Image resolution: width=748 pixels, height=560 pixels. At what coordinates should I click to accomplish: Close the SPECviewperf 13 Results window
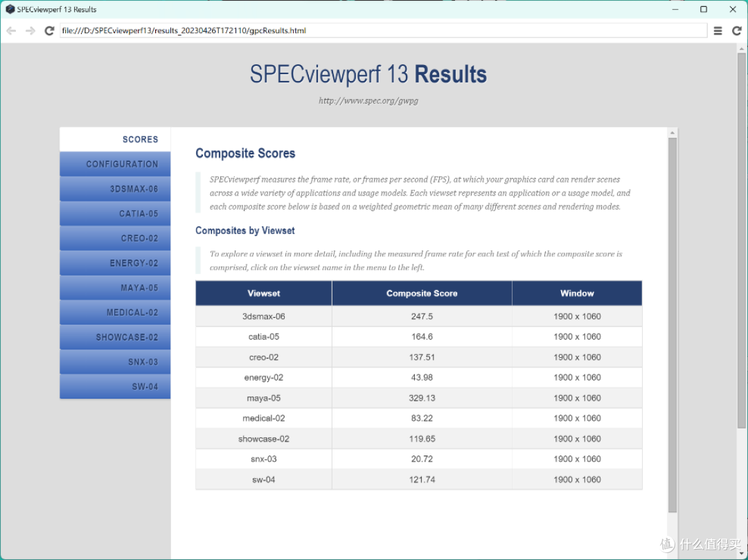coord(733,9)
